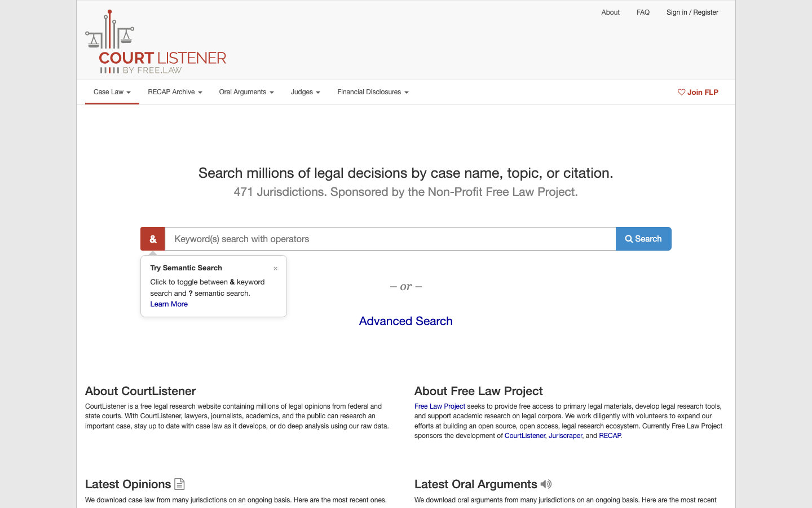This screenshot has width=812, height=508.
Task: Click Sign in / Register
Action: pos(692,12)
